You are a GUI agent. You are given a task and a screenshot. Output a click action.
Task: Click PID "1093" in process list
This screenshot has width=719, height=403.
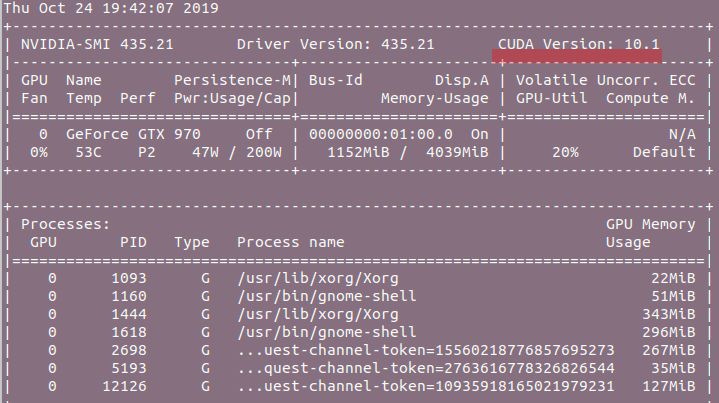[x=129, y=278]
